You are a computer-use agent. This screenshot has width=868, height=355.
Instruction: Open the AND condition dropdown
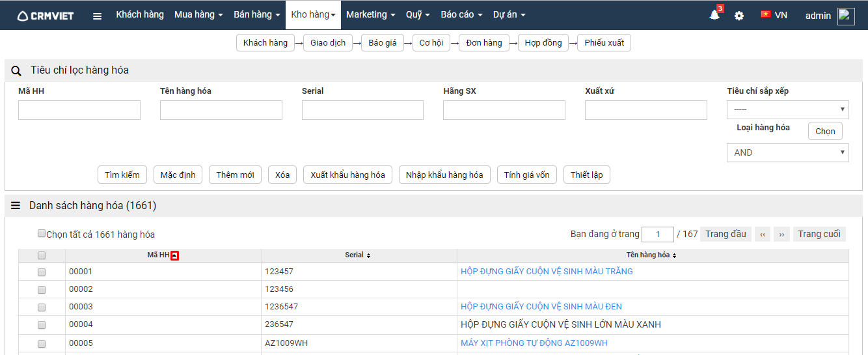tap(787, 152)
